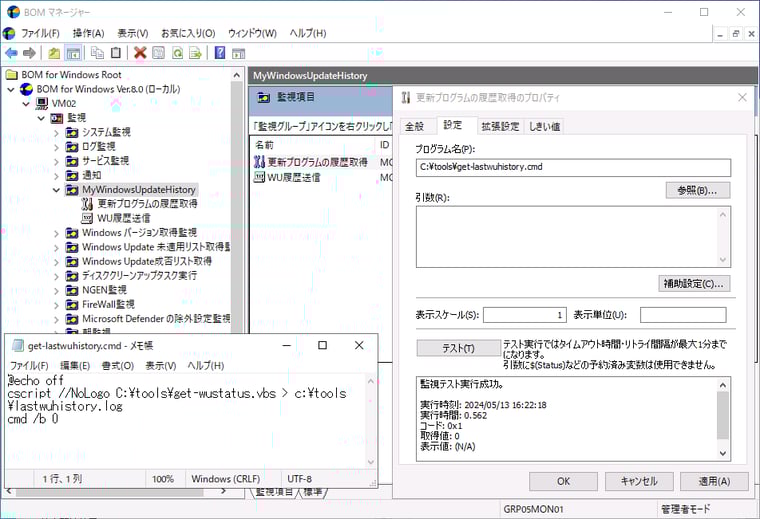Go forward with the gray arrow icon
The width and height of the screenshot is (760, 519).
30,53
